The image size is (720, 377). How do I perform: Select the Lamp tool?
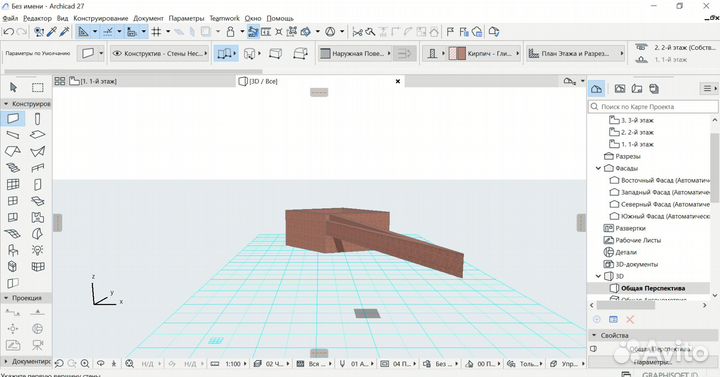pyautogui.click(x=38, y=250)
